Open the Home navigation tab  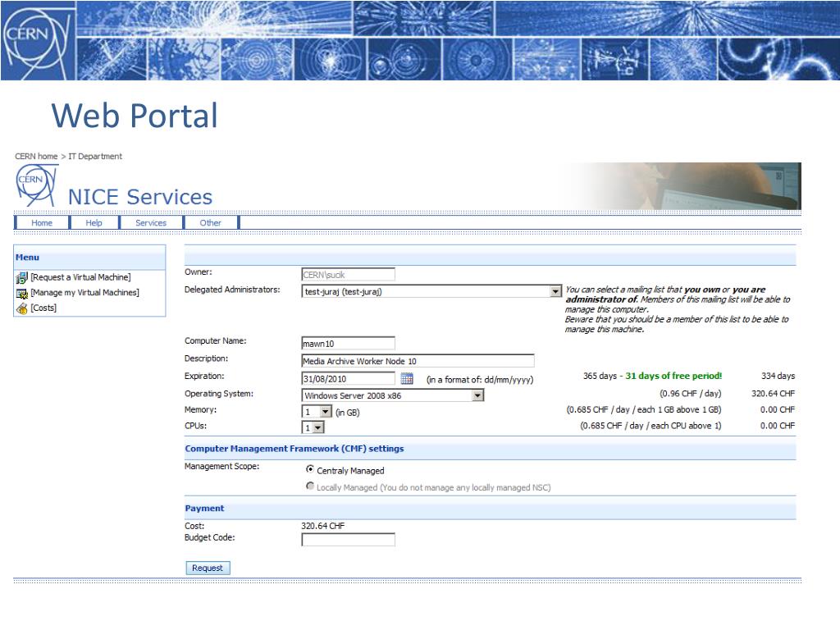pyautogui.click(x=42, y=223)
